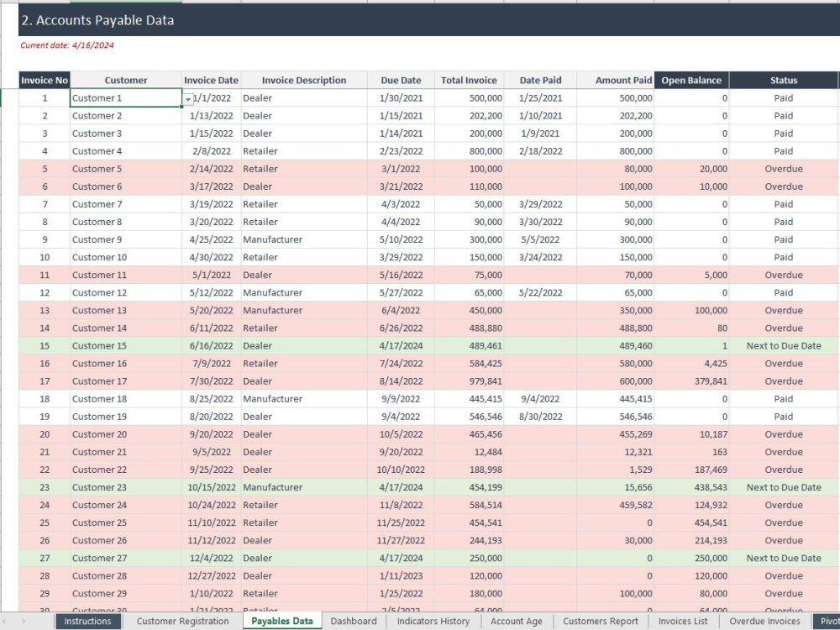The width and height of the screenshot is (840, 630).
Task: Select the 1/9/2021 date paid cell
Action: tap(540, 134)
